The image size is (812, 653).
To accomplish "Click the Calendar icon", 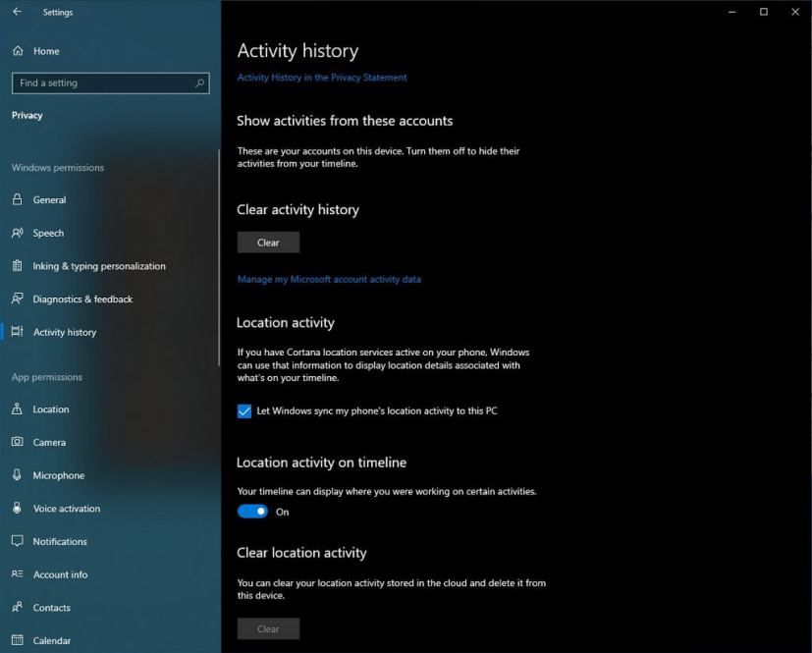I will click(x=17, y=640).
